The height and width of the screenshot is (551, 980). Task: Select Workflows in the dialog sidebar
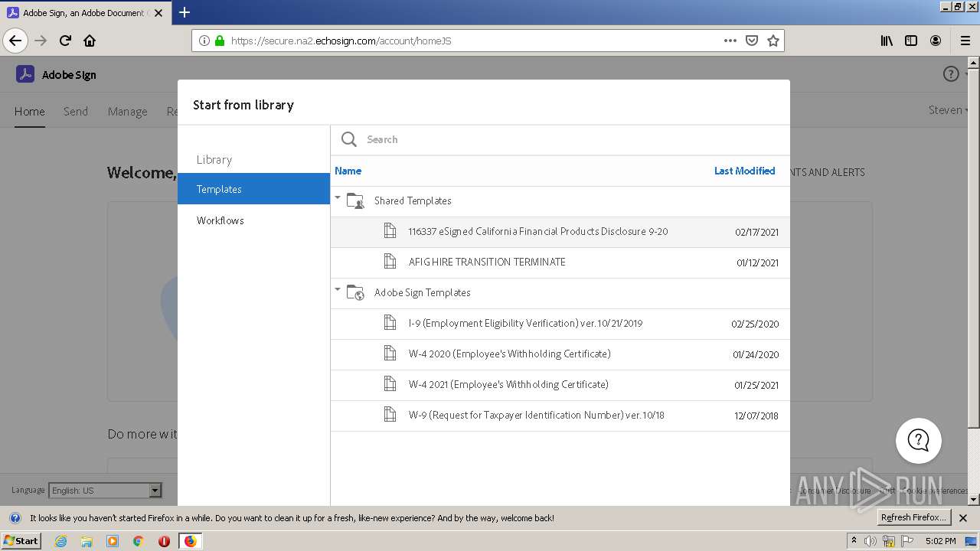[253, 220]
